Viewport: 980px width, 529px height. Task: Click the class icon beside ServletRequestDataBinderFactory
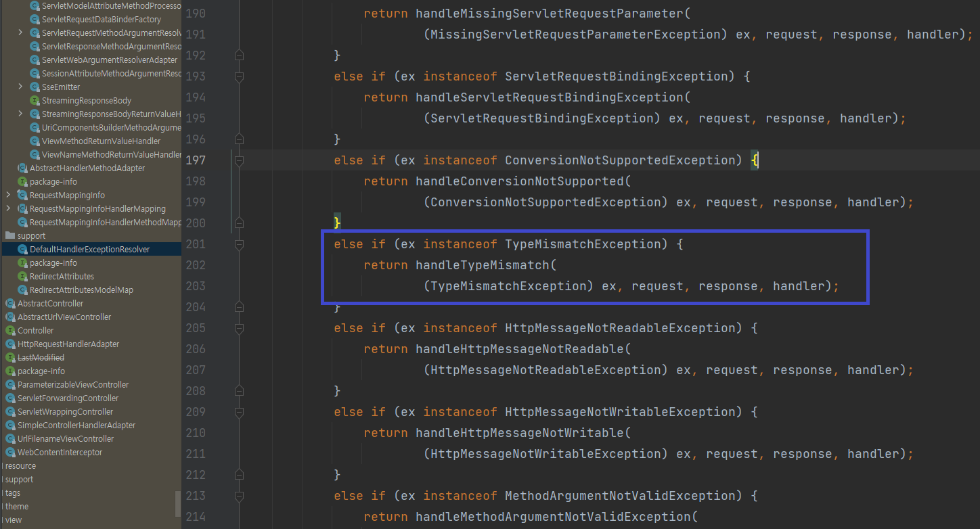pyautogui.click(x=35, y=20)
